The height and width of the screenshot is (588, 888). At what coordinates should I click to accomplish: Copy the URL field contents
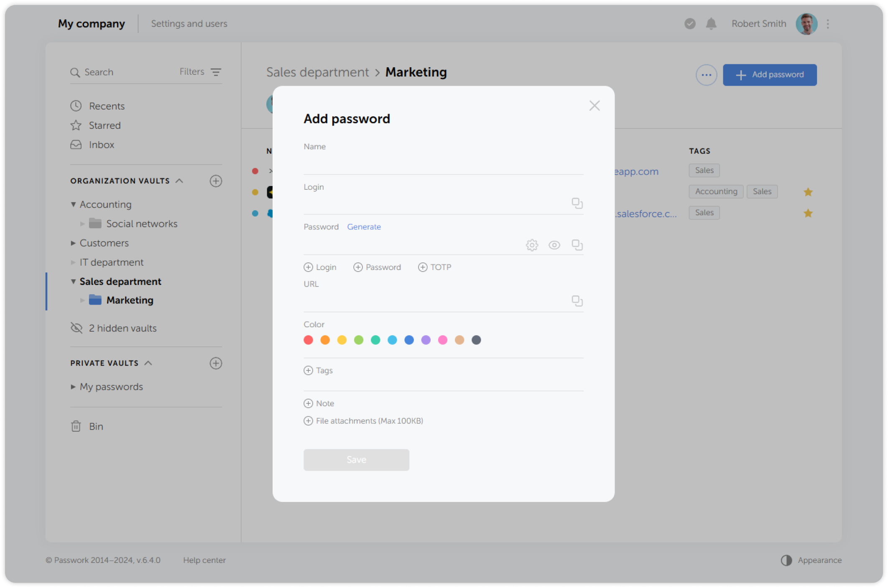tap(577, 300)
